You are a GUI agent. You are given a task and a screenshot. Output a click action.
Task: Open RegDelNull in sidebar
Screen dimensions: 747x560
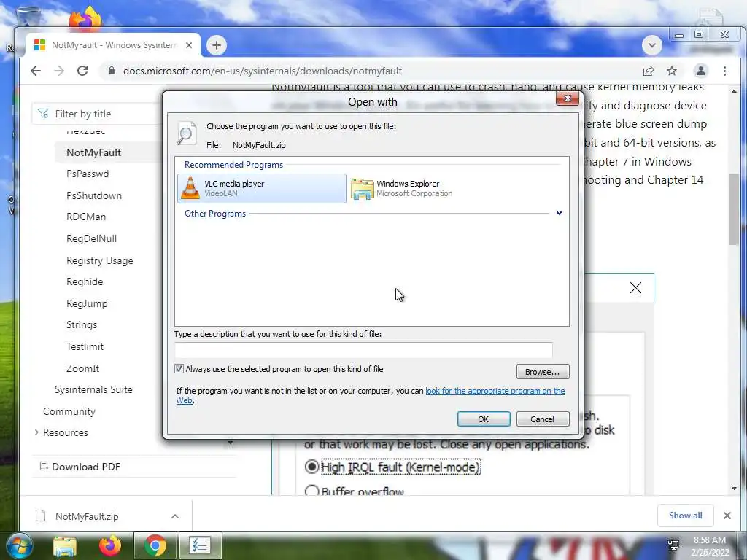point(91,238)
